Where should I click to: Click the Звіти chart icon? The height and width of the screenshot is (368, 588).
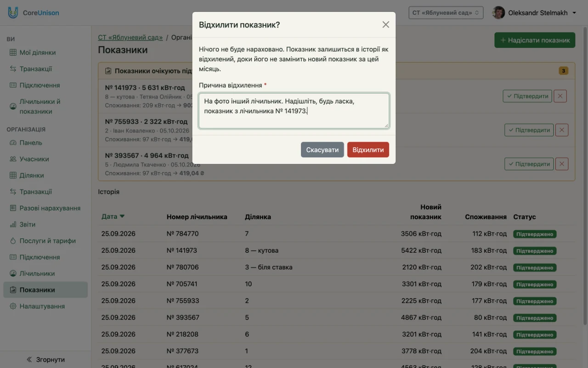(x=13, y=224)
